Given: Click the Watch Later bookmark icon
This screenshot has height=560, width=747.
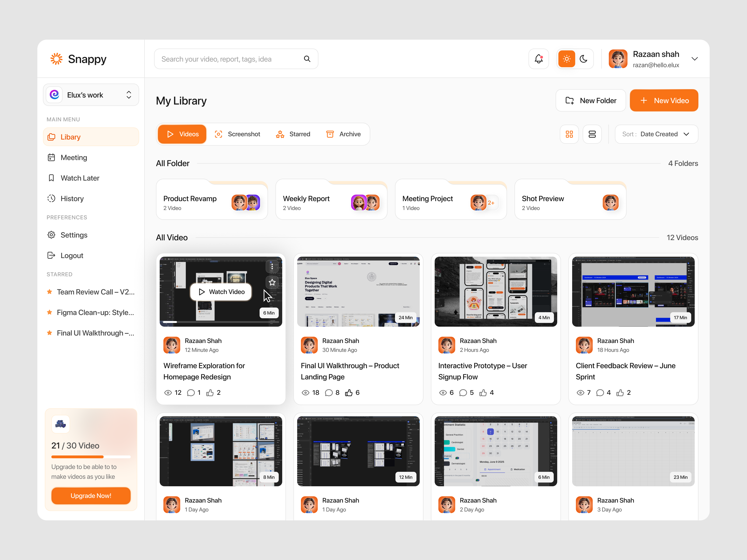Looking at the screenshot, I should [x=51, y=178].
